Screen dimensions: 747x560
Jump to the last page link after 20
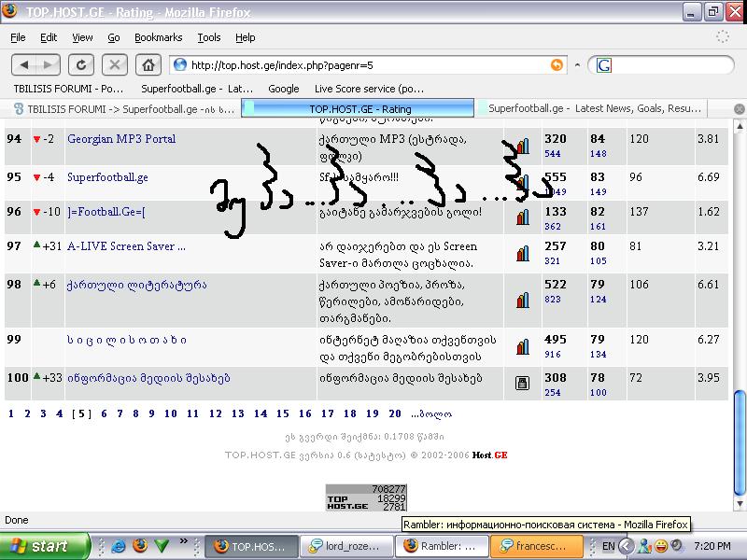pos(431,413)
